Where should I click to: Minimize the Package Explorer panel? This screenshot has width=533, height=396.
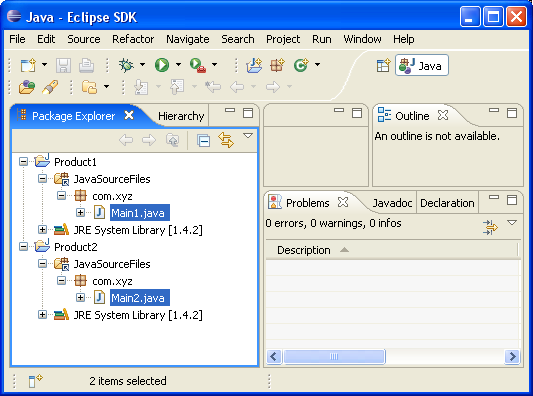coord(230,110)
